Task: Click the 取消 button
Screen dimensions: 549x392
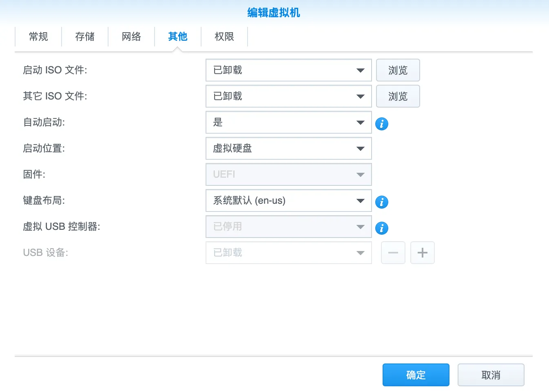Action: [x=491, y=375]
